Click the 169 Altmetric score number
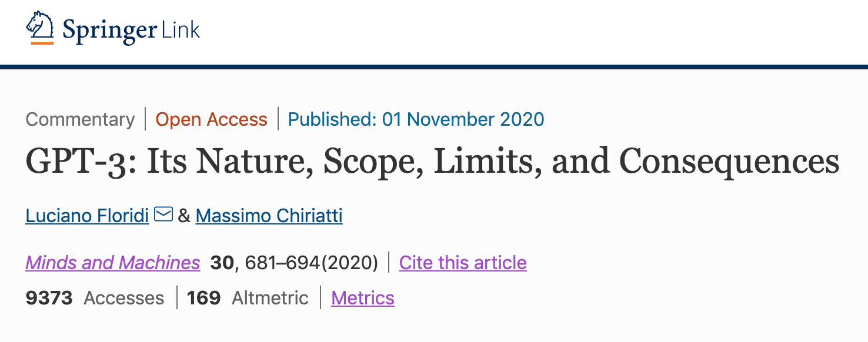 [x=203, y=298]
